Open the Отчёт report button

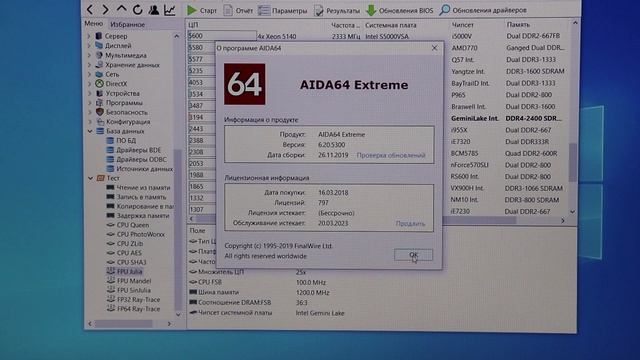coord(238,11)
